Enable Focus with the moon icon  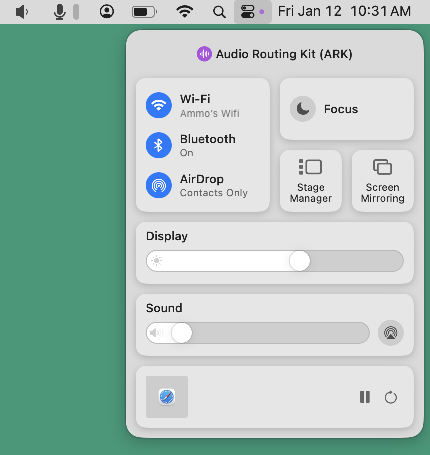coord(303,109)
